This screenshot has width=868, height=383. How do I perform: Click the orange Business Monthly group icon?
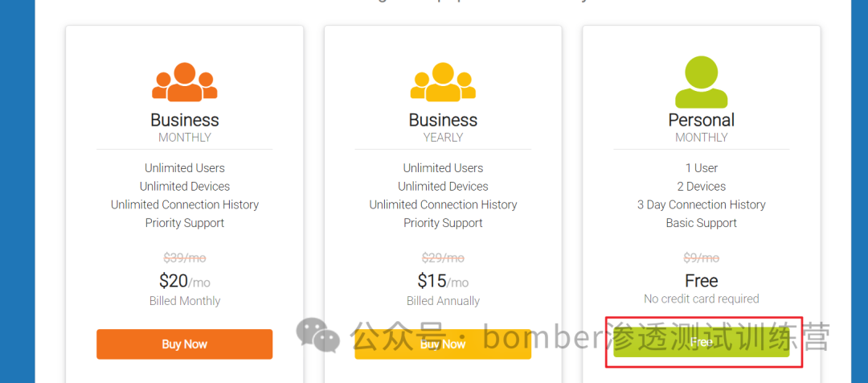click(184, 82)
